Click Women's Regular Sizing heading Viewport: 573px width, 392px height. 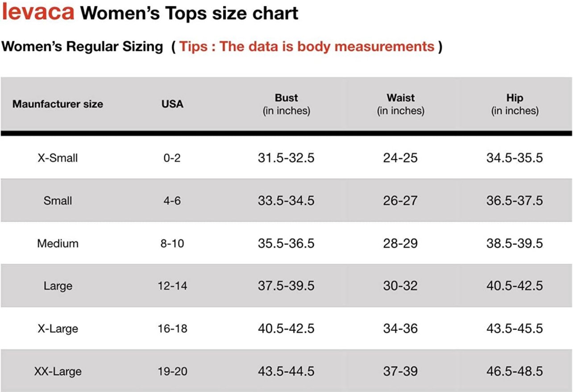(x=83, y=46)
